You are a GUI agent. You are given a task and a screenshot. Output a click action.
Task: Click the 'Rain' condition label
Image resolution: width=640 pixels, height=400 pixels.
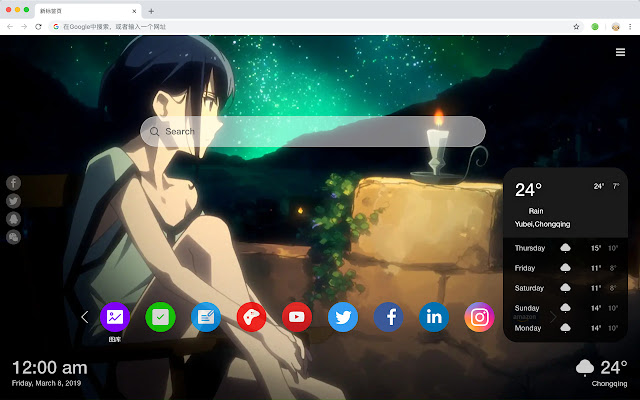536,211
